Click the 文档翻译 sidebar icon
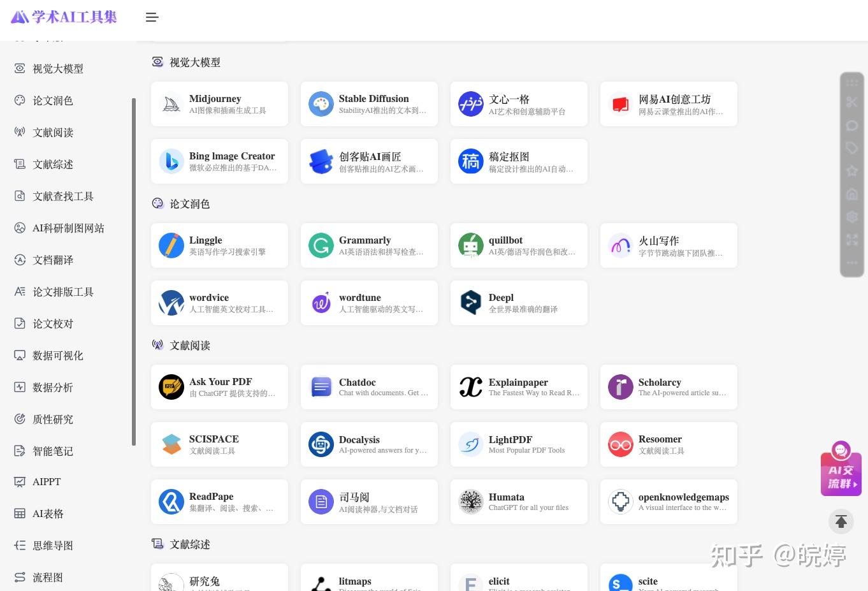Image resolution: width=868 pixels, height=591 pixels. (20, 259)
